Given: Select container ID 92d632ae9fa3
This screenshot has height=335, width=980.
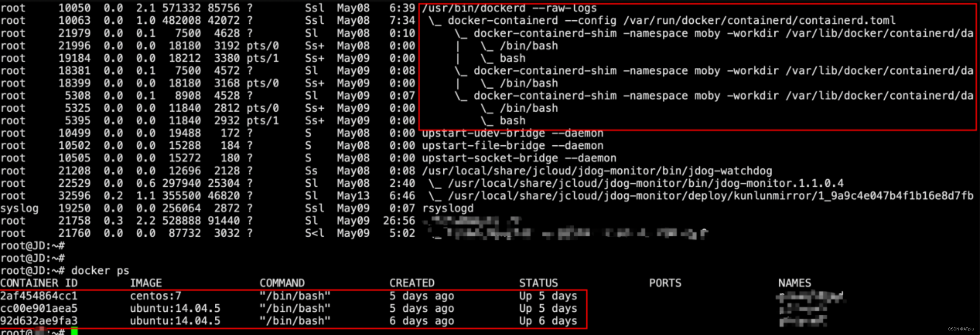Looking at the screenshot, I should tap(39, 321).
